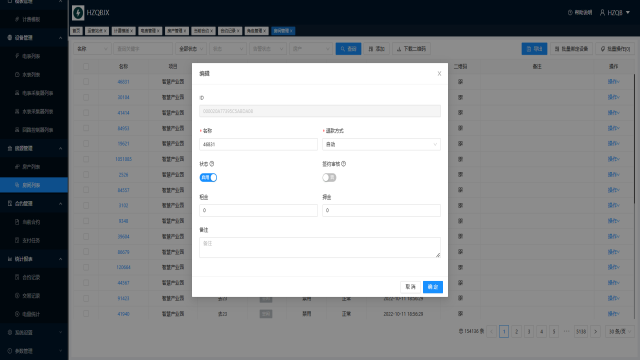640x360 pixels.
Task: Click the QR code icon in the 120664 row
Action: [x=460, y=267]
